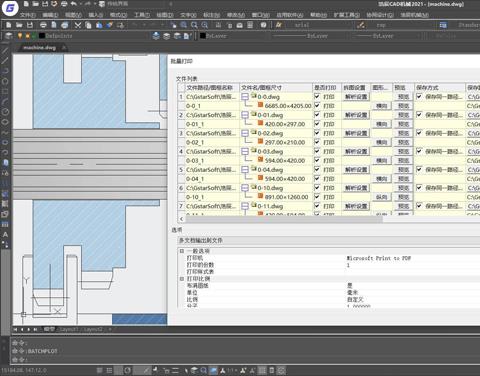This screenshot has height=376, width=480.
Task: Click the multiline text A tool
Action: [5, 234]
